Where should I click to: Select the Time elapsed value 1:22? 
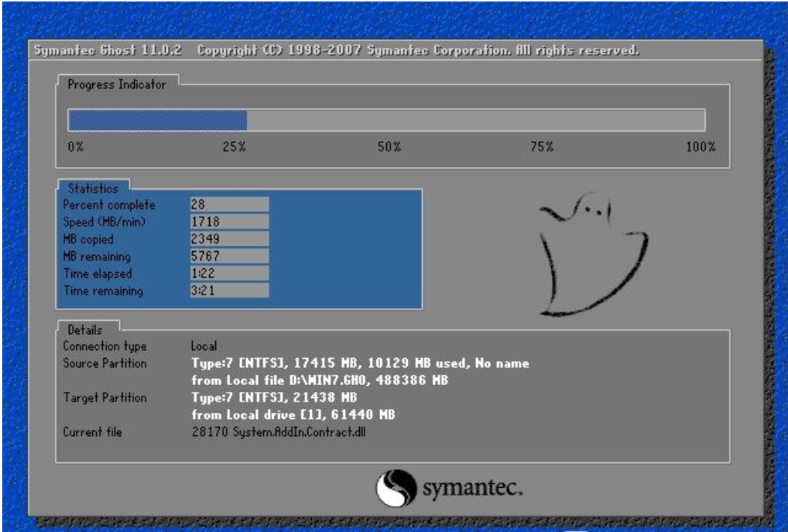coord(229,273)
